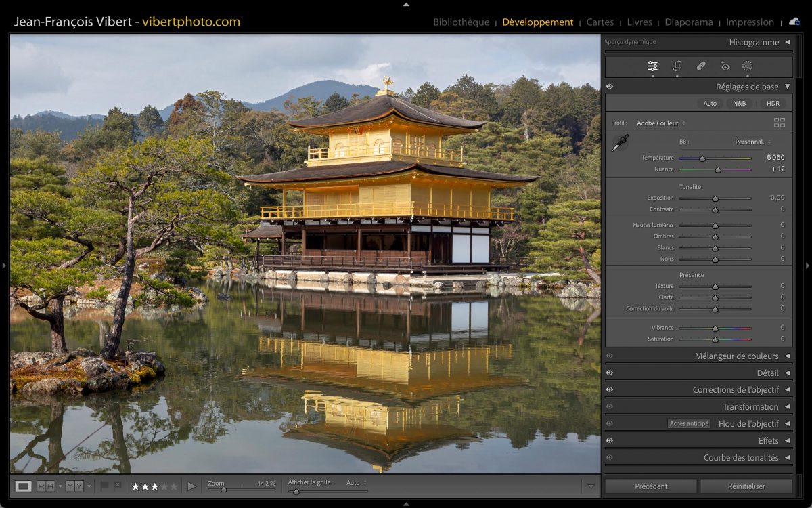
Task: Switch to Loupe view in bottom toolbar
Action: (x=23, y=486)
